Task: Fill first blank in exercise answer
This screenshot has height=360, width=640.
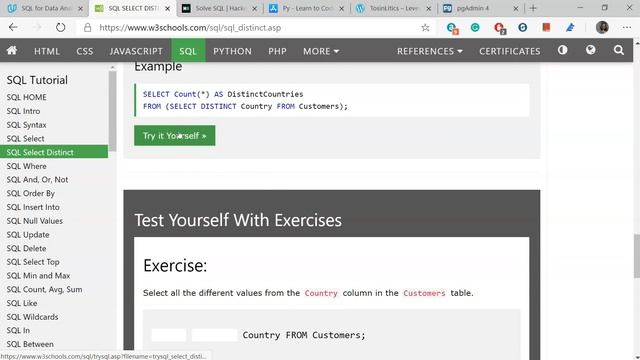Action: [x=169, y=335]
